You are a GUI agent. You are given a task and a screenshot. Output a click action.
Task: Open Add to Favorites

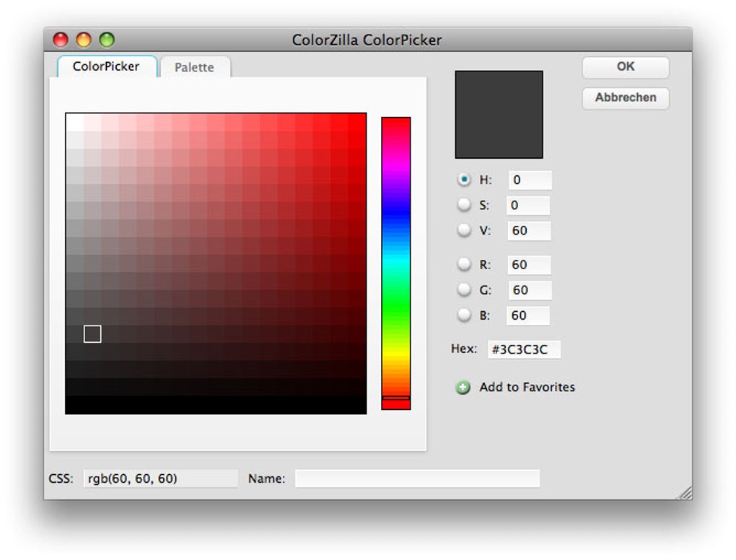[526, 388]
